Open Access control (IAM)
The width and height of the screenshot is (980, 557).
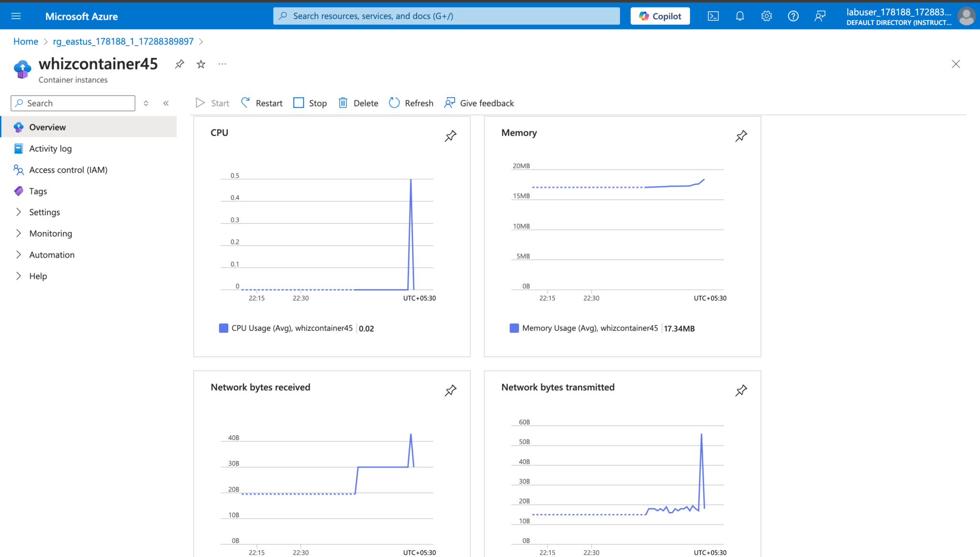pyautogui.click(x=67, y=170)
